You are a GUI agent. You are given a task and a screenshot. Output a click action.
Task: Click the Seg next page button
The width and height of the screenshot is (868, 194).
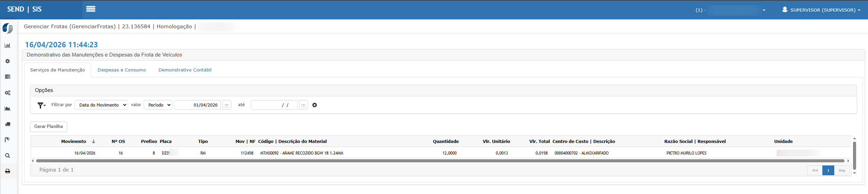click(x=841, y=171)
